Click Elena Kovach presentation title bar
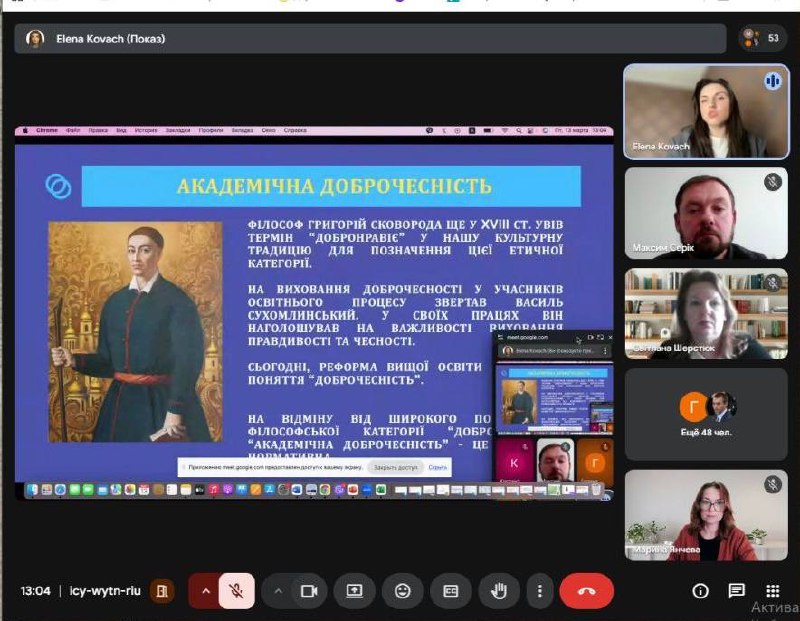Screen dimensions: 800x621 point(370,39)
